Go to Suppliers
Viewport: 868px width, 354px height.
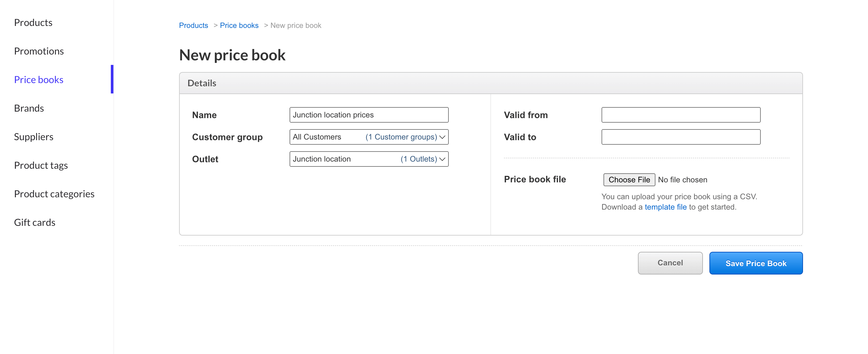(33, 137)
